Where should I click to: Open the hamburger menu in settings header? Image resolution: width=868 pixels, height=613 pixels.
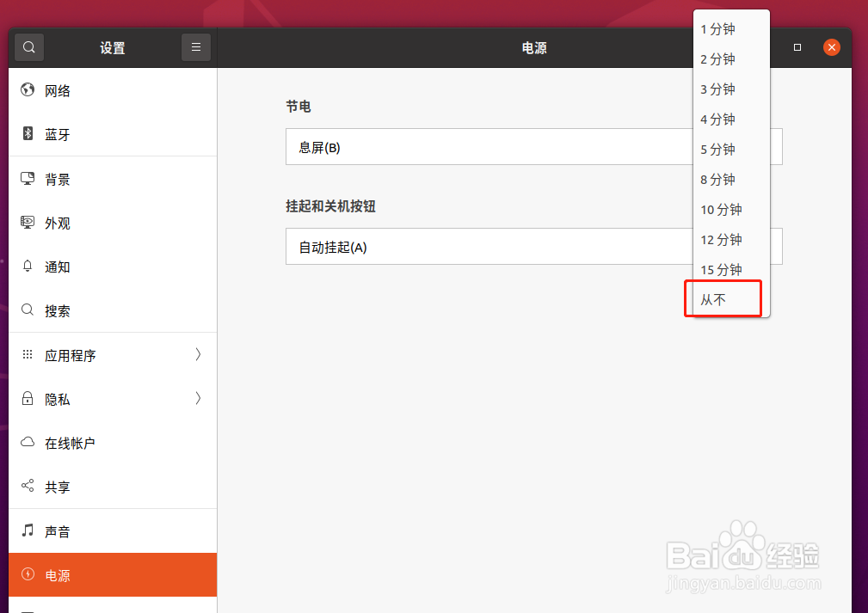tap(196, 47)
